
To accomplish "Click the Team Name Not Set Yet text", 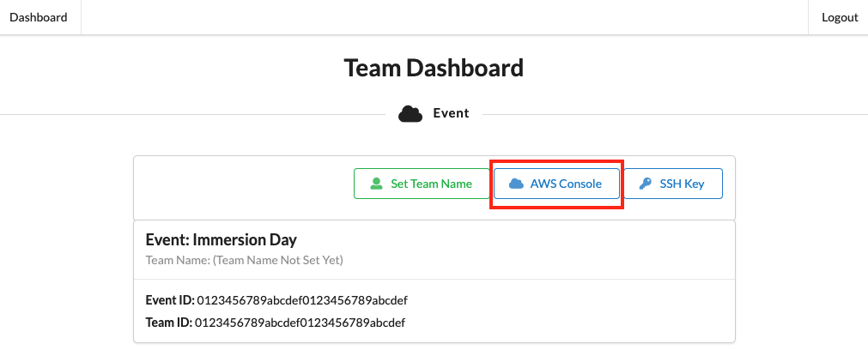I will (x=245, y=259).
